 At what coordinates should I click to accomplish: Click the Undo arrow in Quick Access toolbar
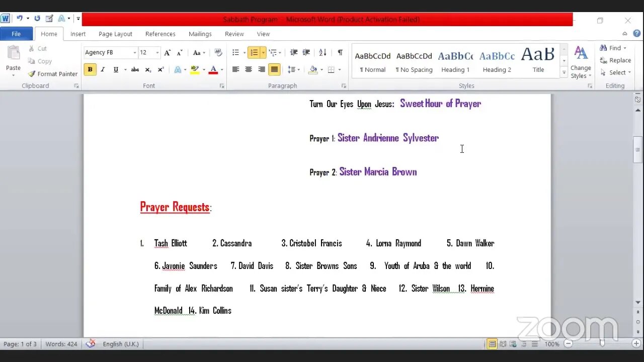pyautogui.click(x=20, y=19)
